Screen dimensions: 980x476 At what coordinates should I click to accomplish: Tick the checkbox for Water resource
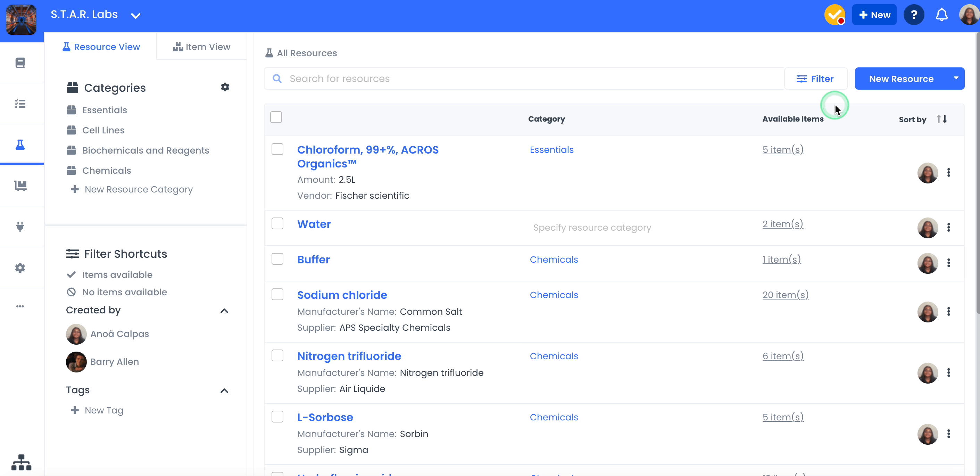(277, 224)
